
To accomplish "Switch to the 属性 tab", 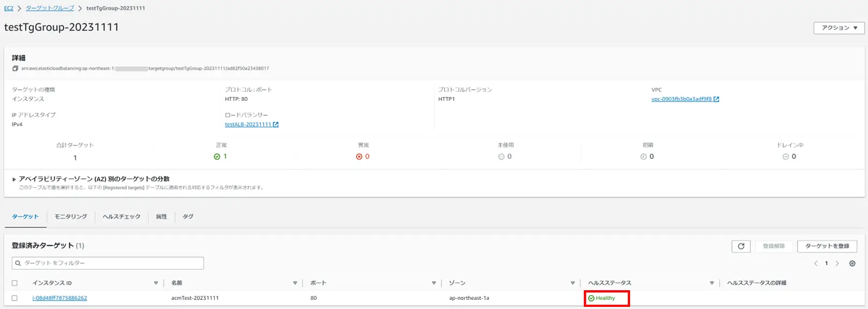I will (x=161, y=217).
